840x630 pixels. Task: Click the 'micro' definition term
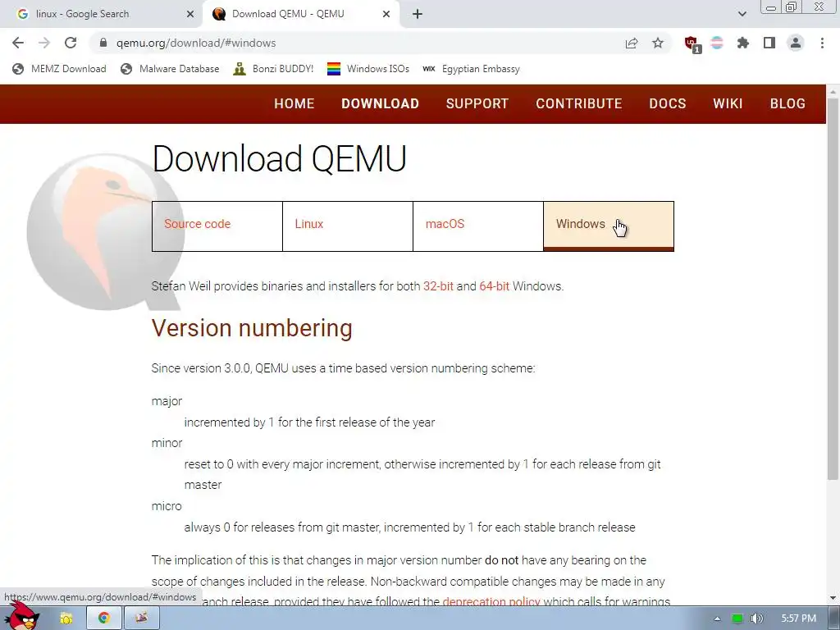(167, 506)
